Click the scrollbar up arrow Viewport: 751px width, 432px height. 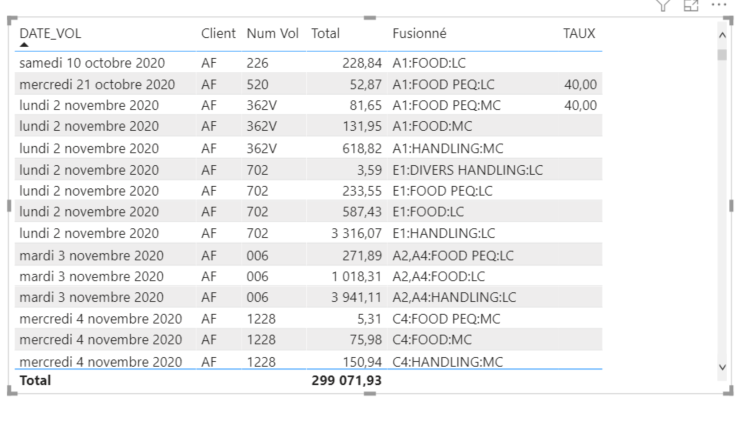point(722,35)
